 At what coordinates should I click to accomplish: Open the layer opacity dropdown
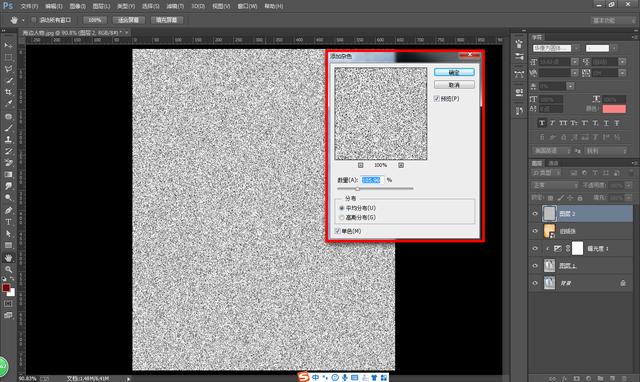627,185
